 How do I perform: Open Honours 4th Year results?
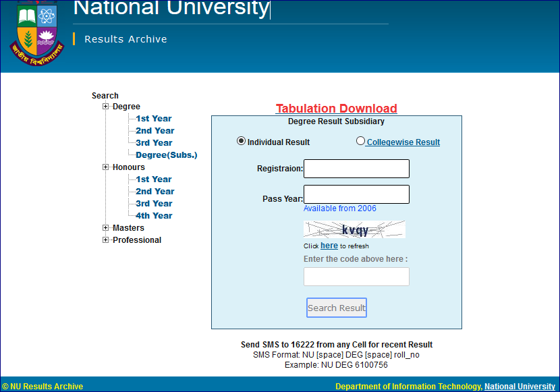click(x=154, y=216)
